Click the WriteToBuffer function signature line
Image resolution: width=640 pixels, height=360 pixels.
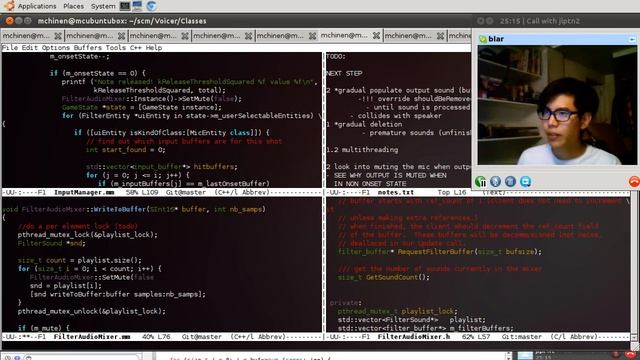point(134,209)
